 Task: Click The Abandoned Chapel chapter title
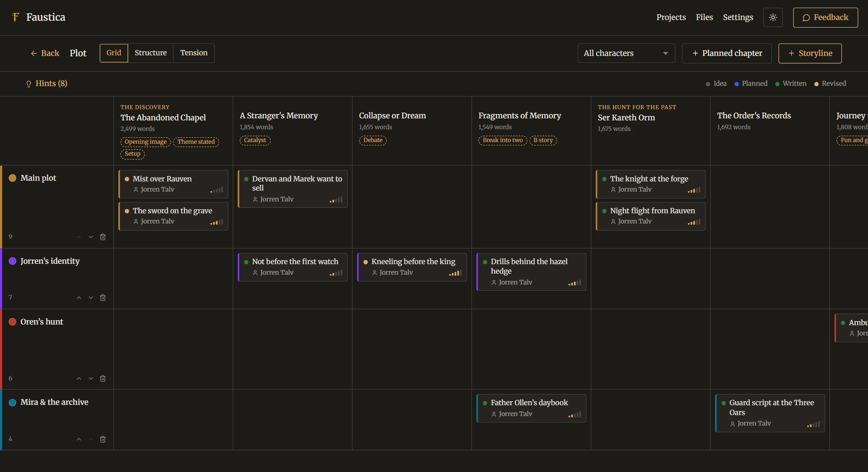[x=163, y=117]
